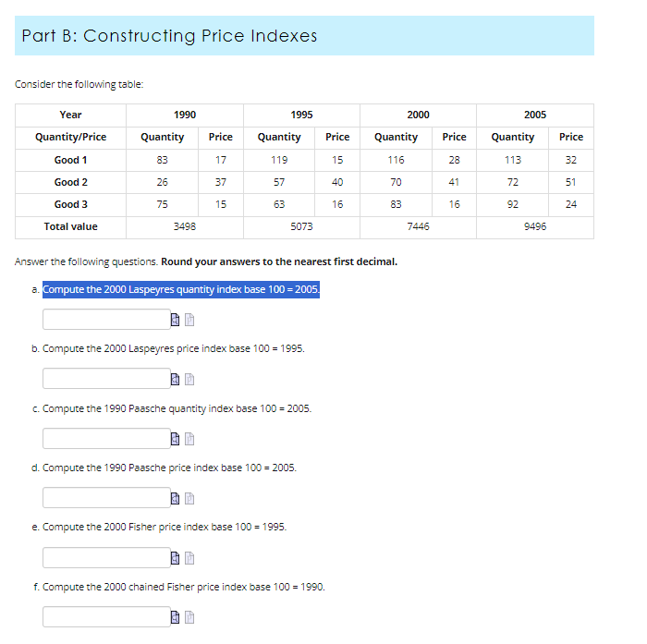Click the magnifier page icon for question a
The height and width of the screenshot is (644, 647).
click(175, 320)
